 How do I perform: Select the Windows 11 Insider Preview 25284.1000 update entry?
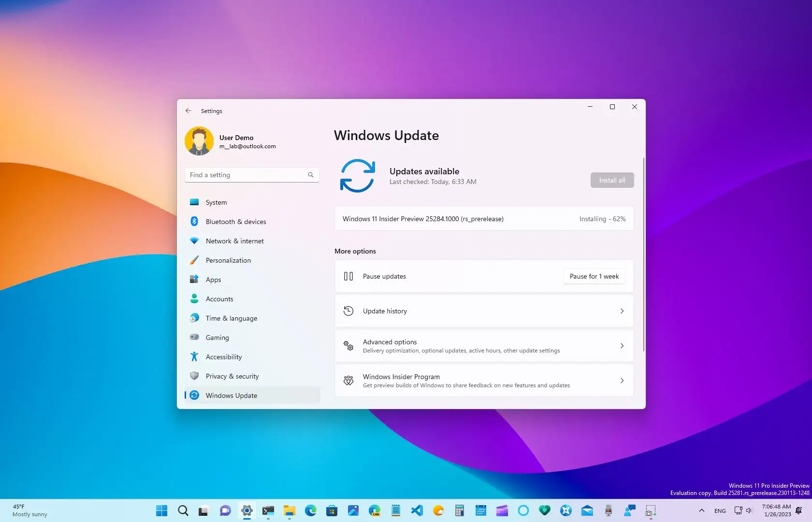coord(484,219)
